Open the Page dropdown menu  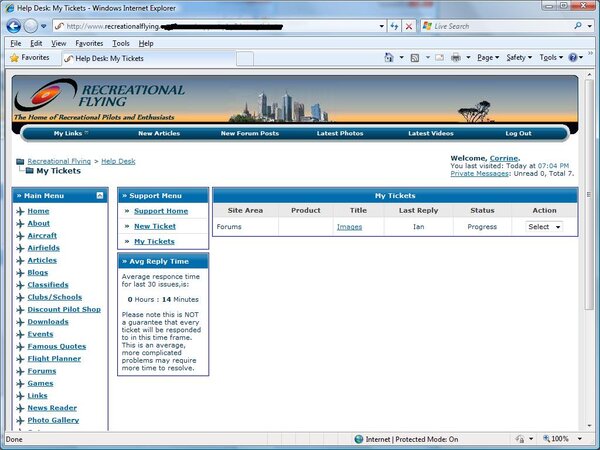pos(488,58)
